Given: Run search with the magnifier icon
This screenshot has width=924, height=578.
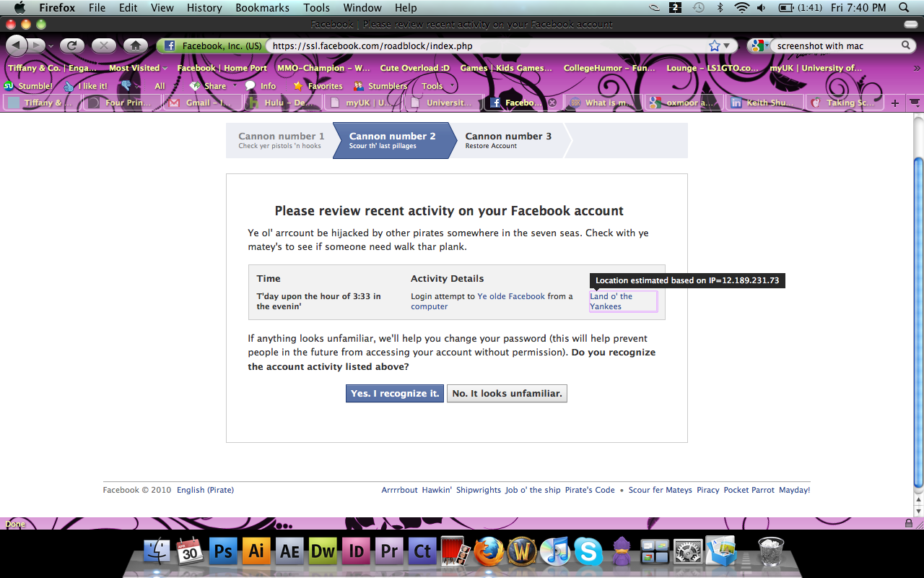Looking at the screenshot, I should 906,46.
